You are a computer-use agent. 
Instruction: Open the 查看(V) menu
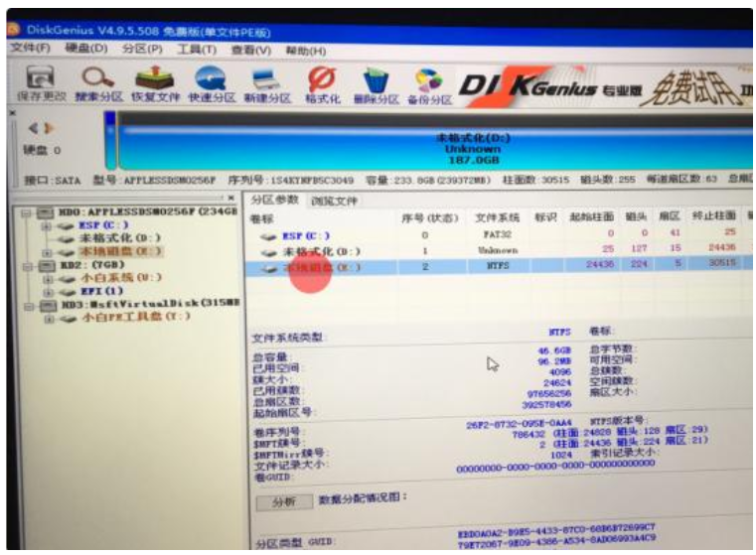(251, 50)
